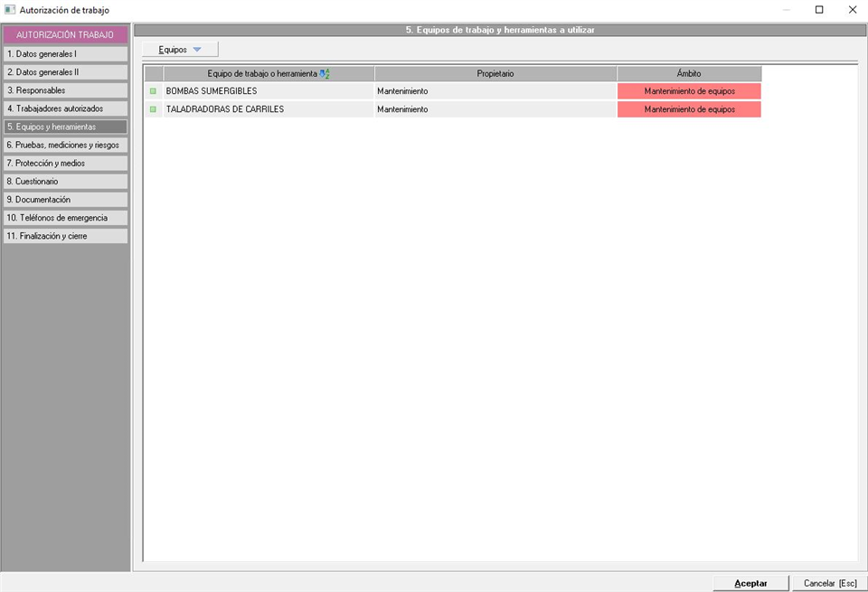Click the Cancelar [Esc] button
Viewport: 868px width, 592px height.
pyautogui.click(x=830, y=583)
